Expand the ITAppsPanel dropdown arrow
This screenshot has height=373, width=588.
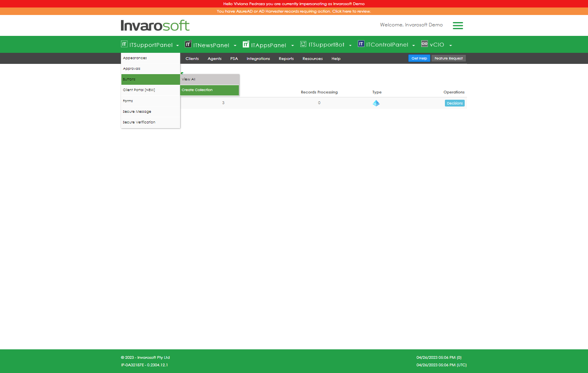tap(292, 45)
